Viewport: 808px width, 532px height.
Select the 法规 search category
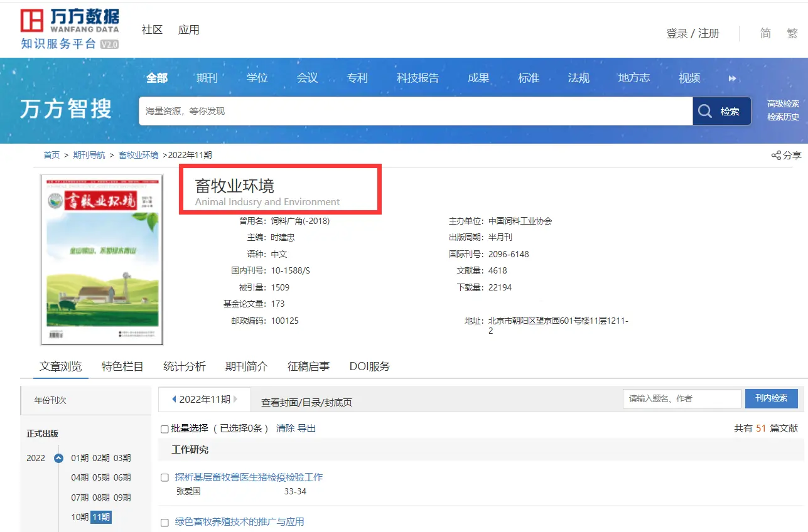[579, 78]
